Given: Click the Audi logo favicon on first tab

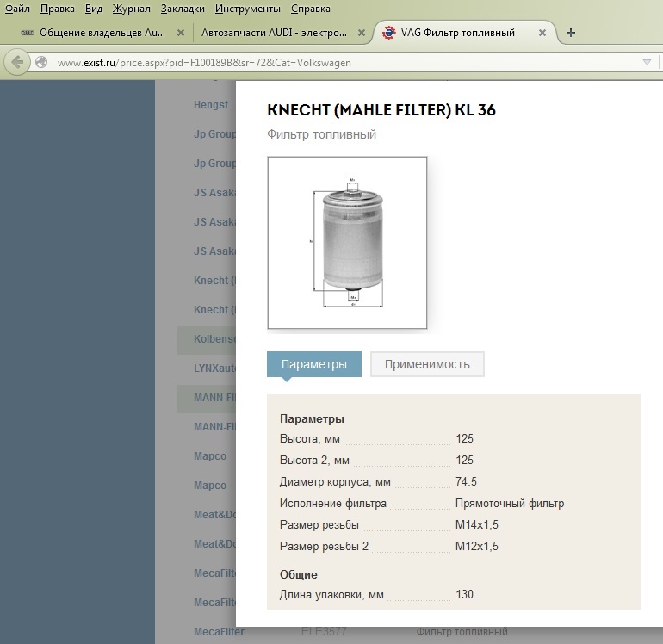Looking at the screenshot, I should coord(27,33).
